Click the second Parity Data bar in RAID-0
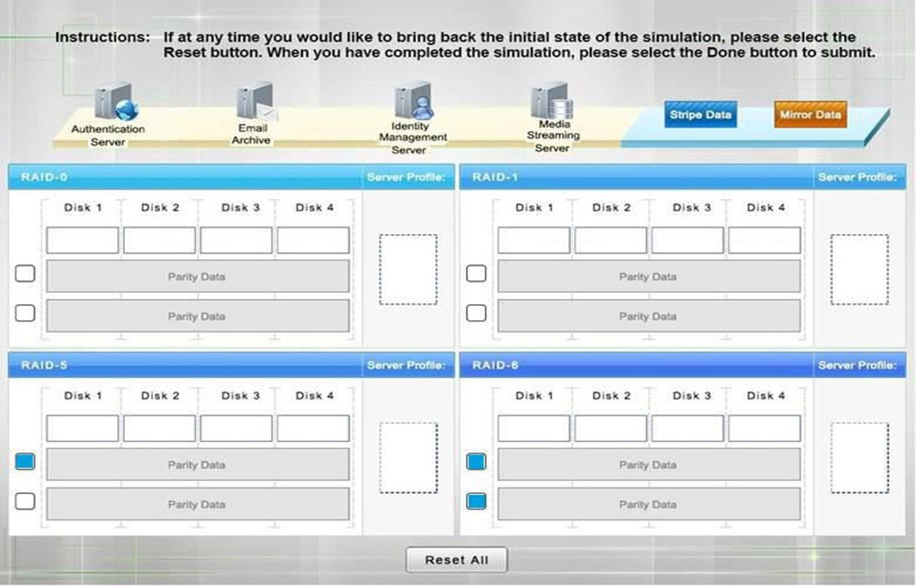 [x=198, y=316]
